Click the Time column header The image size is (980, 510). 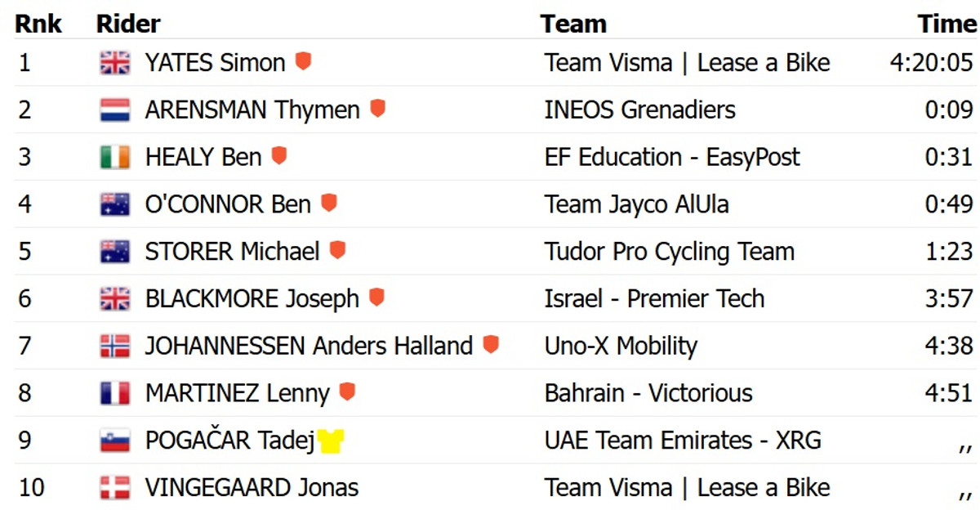947,24
